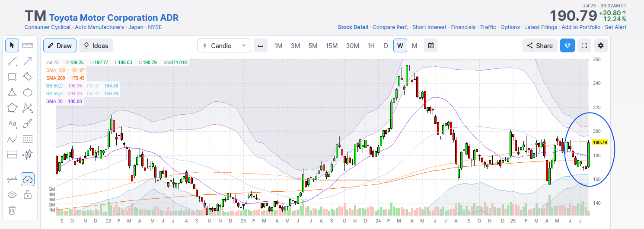Viewport: 644px width, 229px height.
Task: Toggle the Draw mode button
Action: pos(60,45)
